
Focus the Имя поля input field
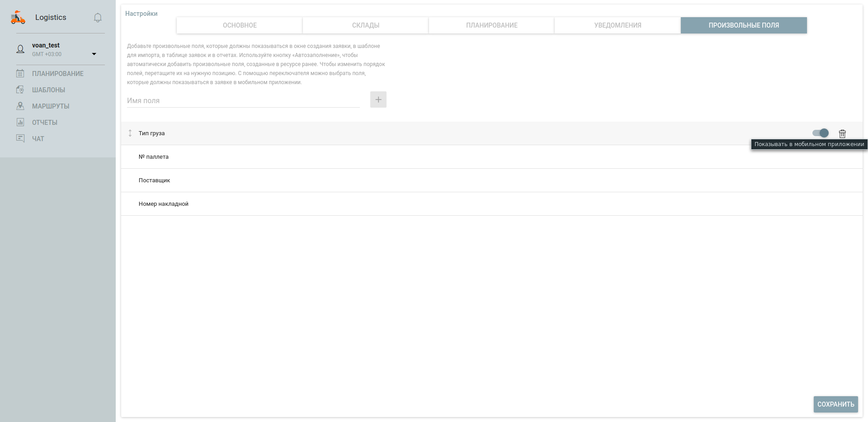[x=243, y=100]
